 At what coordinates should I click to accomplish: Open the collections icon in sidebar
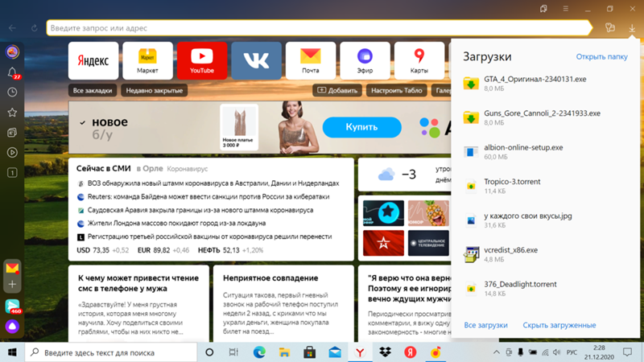point(12,132)
